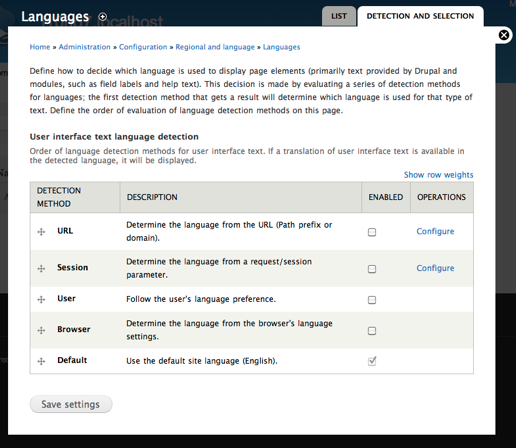Close the overlay with the X icon
Viewport: 516px width, 448px height.
click(504, 35)
